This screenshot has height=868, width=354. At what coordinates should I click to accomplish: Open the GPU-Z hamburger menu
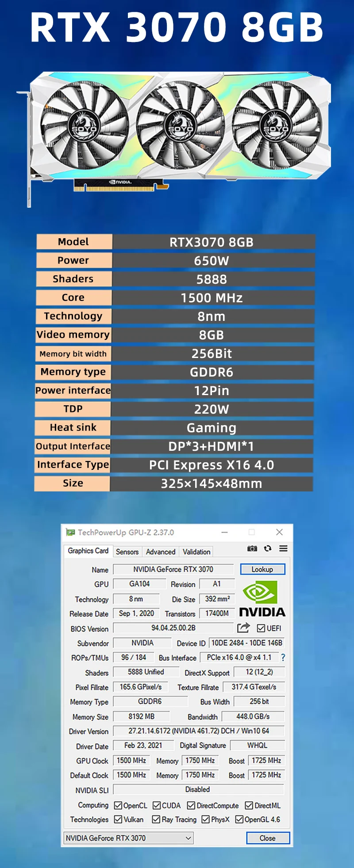[x=283, y=548]
